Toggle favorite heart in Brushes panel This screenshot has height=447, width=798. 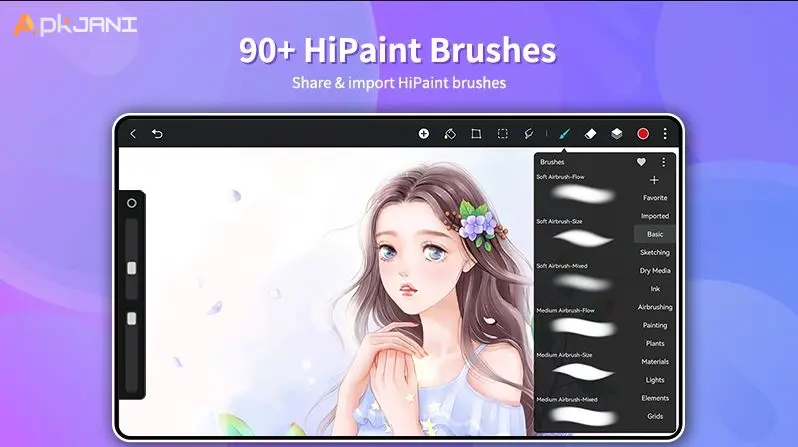641,161
